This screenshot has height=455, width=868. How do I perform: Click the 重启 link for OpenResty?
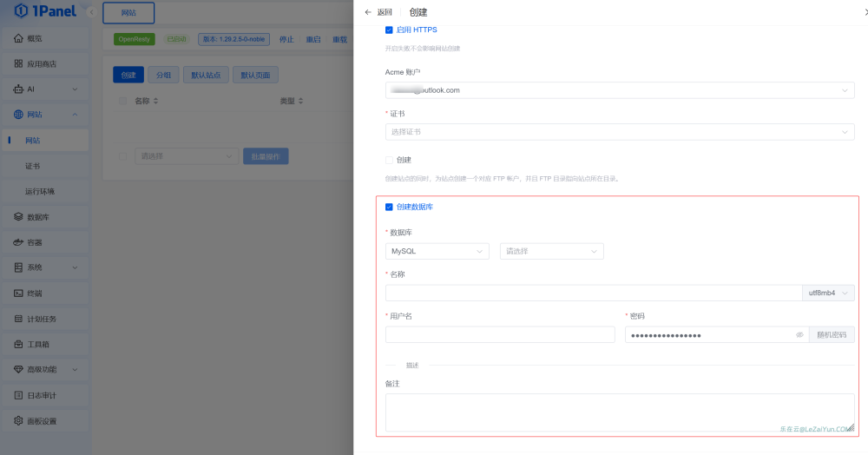pos(313,39)
